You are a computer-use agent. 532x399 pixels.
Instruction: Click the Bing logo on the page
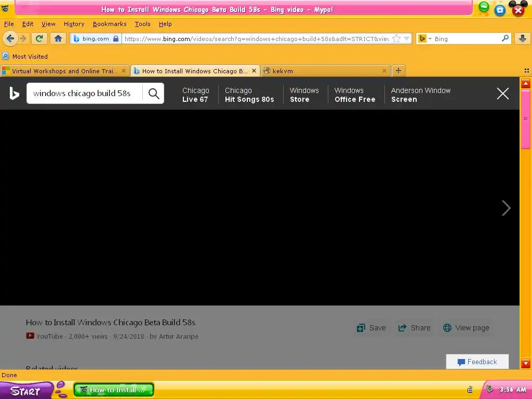pos(14,94)
